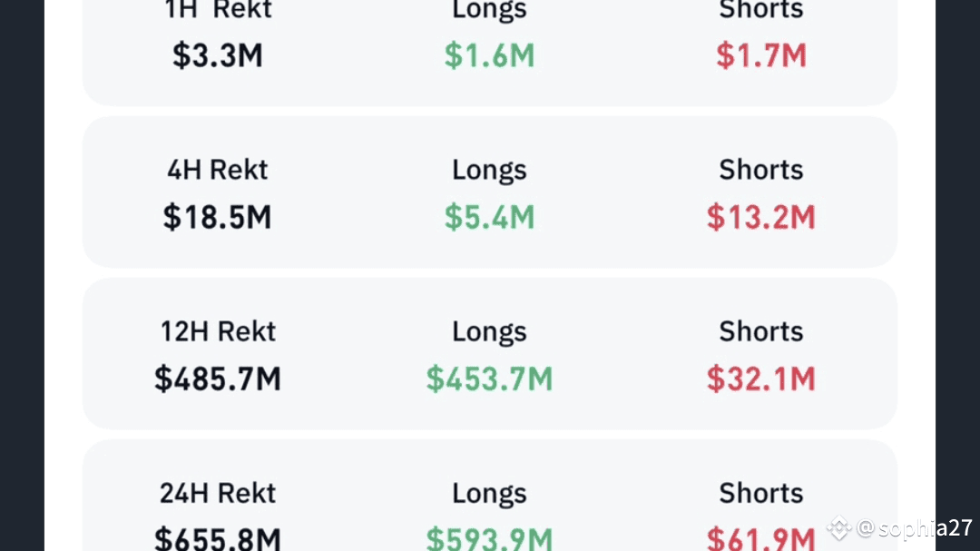Click the 24H Rekt label
This screenshot has height=551, width=980.
click(218, 493)
